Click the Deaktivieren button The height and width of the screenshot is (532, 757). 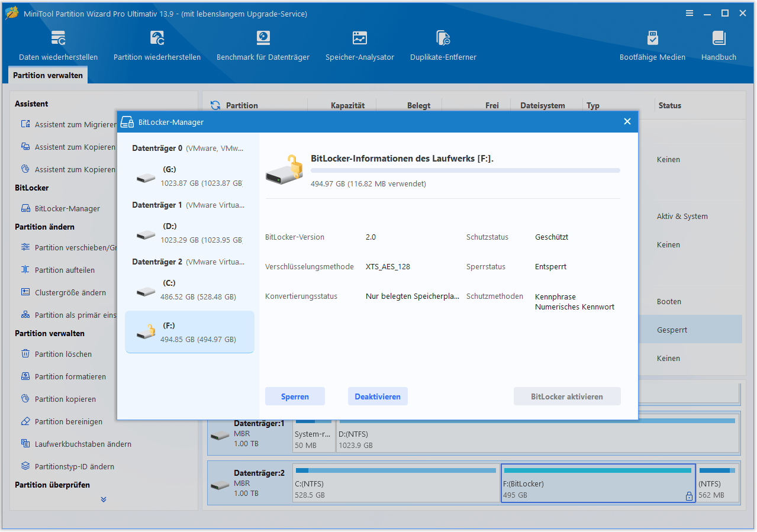click(378, 396)
